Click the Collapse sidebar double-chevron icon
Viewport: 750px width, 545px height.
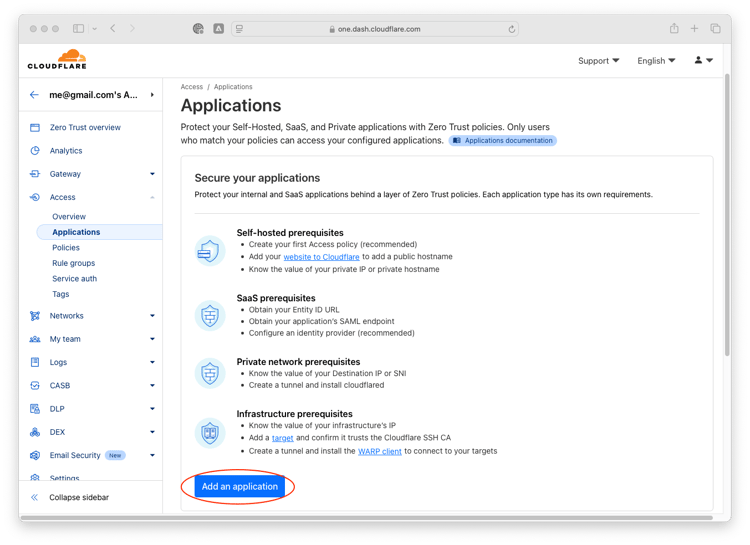(x=34, y=497)
